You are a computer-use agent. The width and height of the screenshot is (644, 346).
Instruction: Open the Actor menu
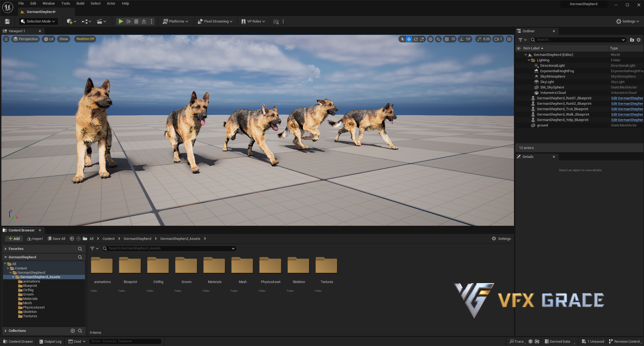(x=111, y=4)
